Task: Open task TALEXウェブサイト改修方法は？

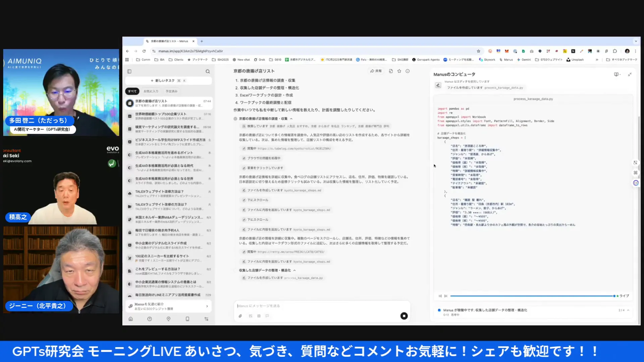Action: tap(169, 194)
